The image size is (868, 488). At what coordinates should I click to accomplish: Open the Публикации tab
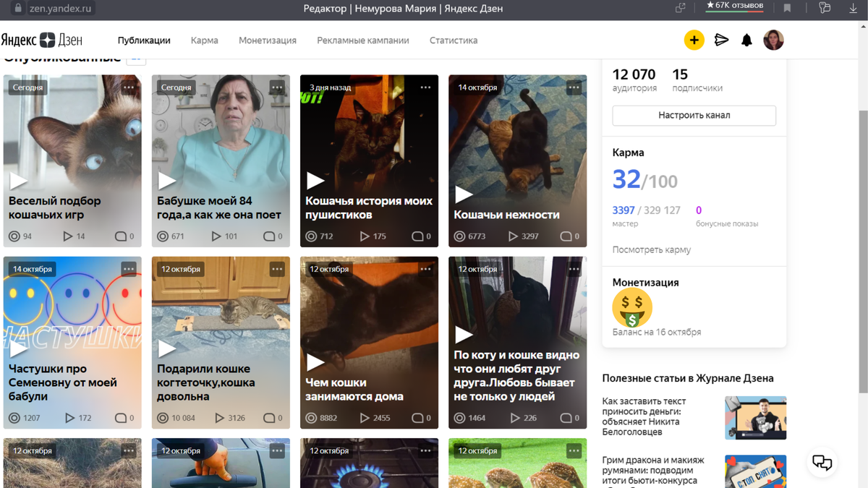click(x=144, y=40)
